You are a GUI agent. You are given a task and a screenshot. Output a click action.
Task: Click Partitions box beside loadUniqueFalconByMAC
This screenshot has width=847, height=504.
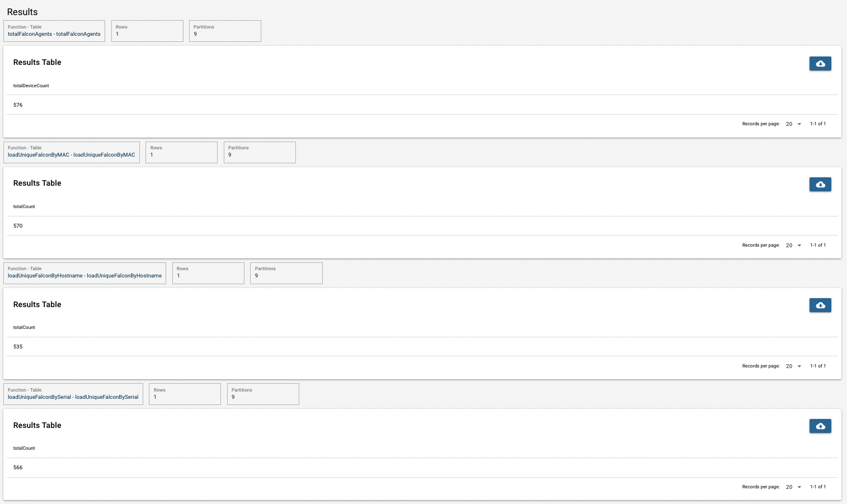coord(260,152)
